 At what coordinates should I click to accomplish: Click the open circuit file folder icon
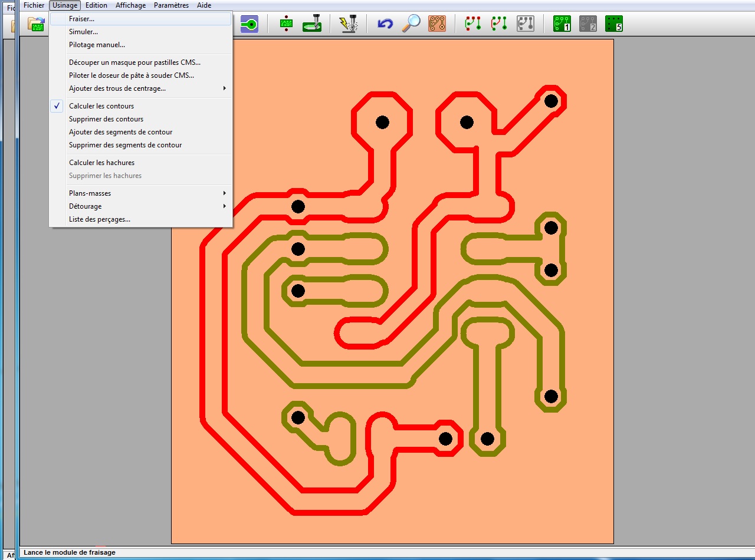(37, 24)
